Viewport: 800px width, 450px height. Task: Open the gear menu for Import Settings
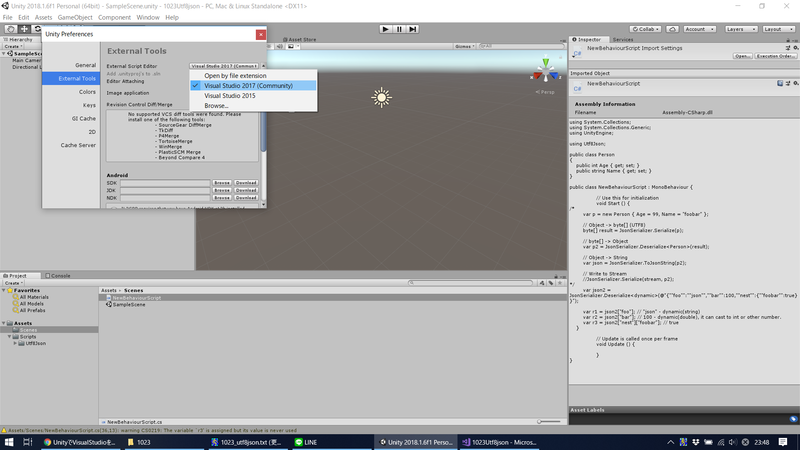tap(795, 48)
